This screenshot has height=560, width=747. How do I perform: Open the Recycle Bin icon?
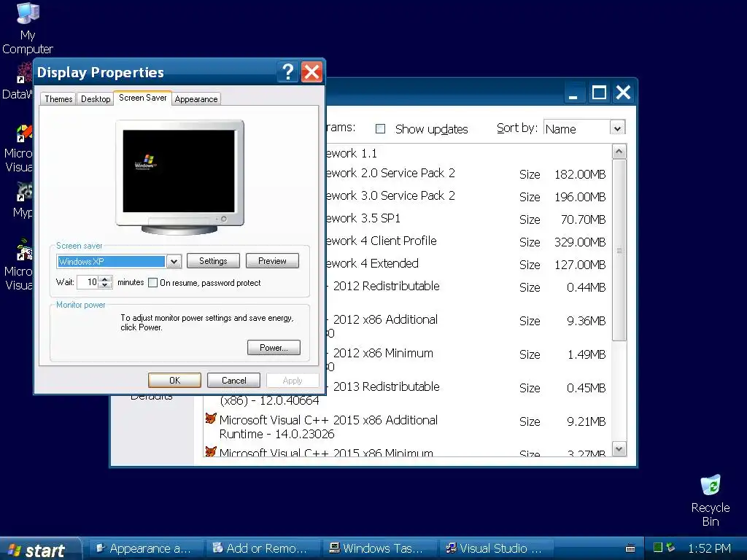tap(711, 501)
